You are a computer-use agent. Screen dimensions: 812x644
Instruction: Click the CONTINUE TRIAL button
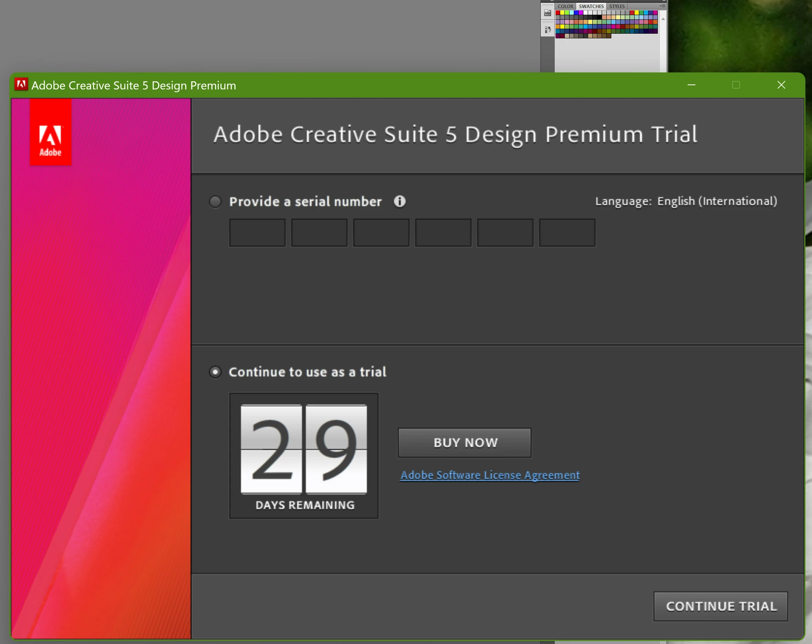click(x=721, y=606)
